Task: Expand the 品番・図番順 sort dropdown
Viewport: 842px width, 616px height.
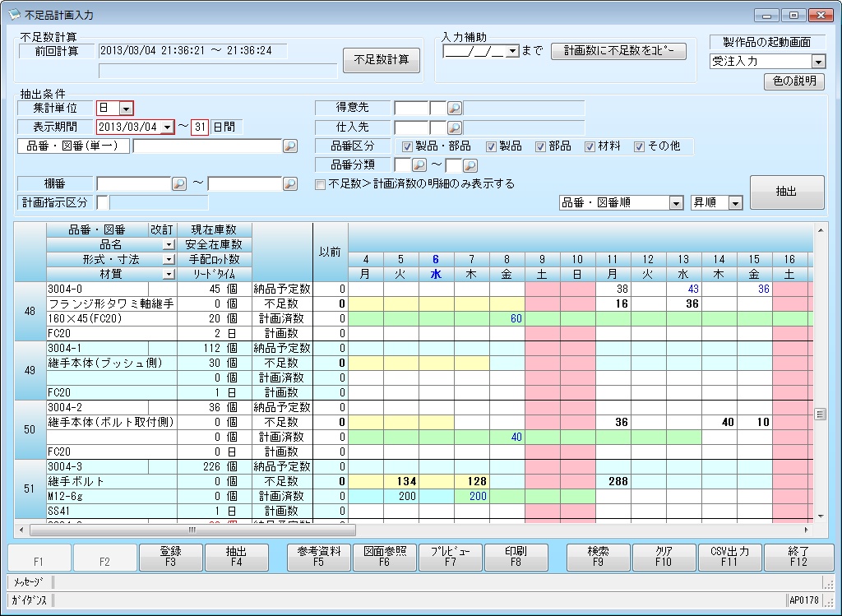Action: (x=676, y=202)
